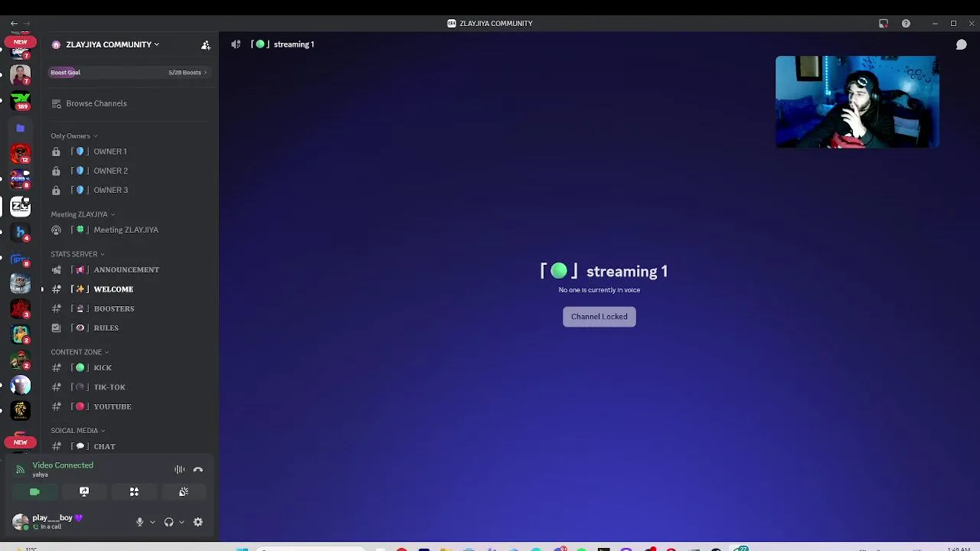Turn off the camera
The height and width of the screenshot is (551, 980).
click(x=34, y=492)
